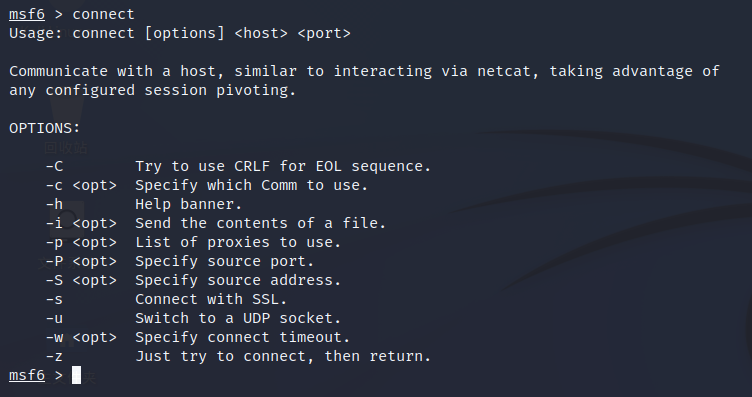Click the underlined msf6 prompt on the top line

pos(27,14)
